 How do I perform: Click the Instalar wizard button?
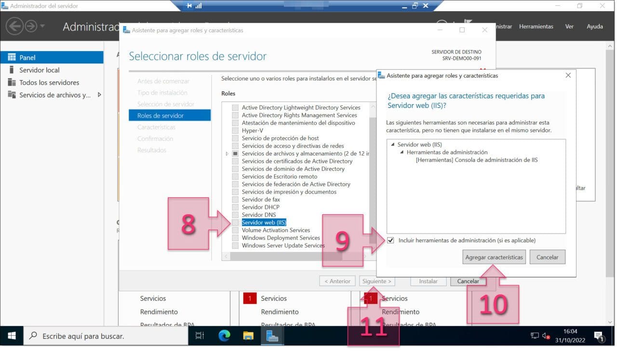click(429, 281)
